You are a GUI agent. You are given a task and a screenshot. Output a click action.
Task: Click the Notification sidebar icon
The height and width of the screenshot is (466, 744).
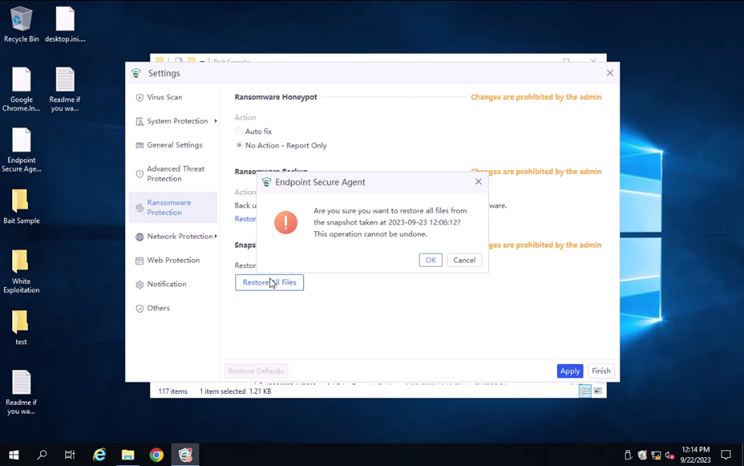139,285
